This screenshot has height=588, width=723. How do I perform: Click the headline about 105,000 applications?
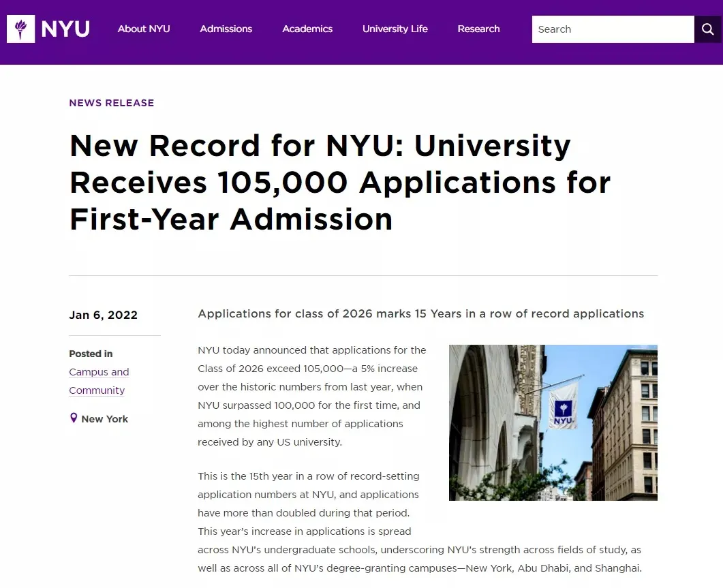(x=340, y=183)
